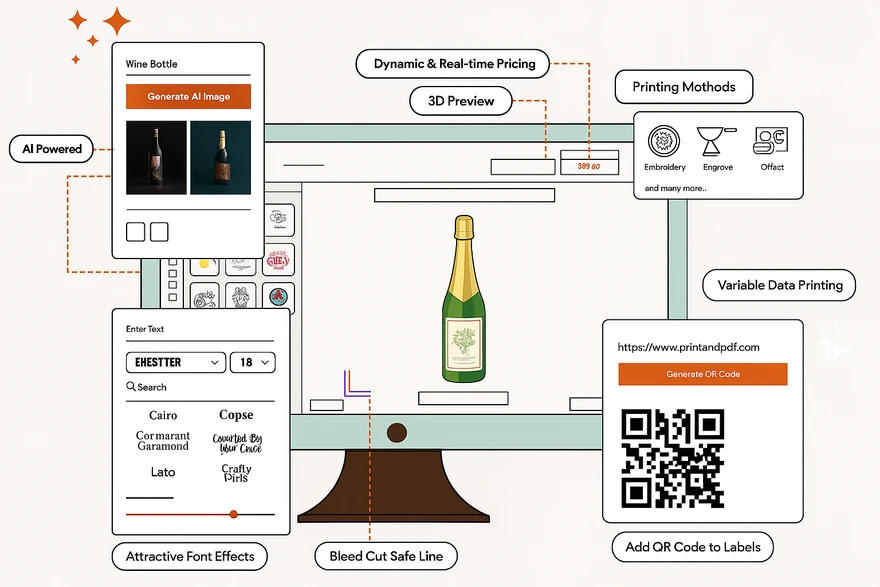Select the Offact printing method icon

771,140
